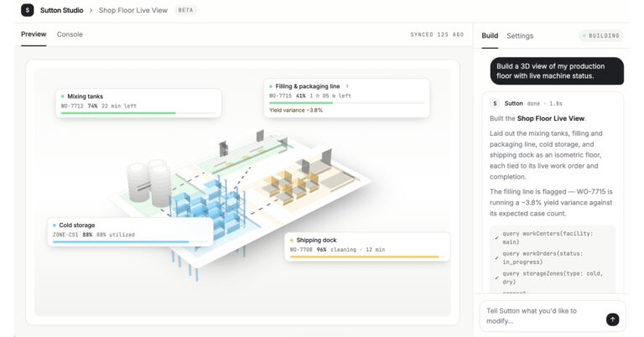Screen dimensions: 644x337
Task: Focus the Tell Sutton message input
Action: pos(543,316)
